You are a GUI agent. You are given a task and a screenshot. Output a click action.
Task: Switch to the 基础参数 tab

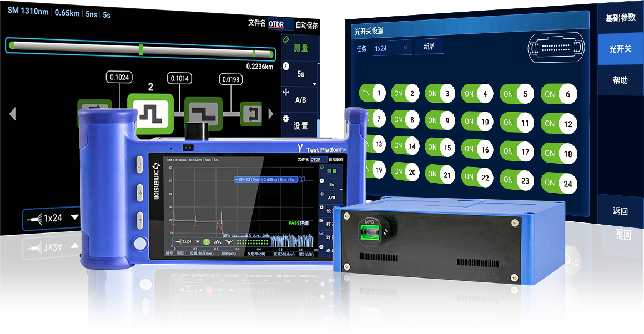point(620,18)
